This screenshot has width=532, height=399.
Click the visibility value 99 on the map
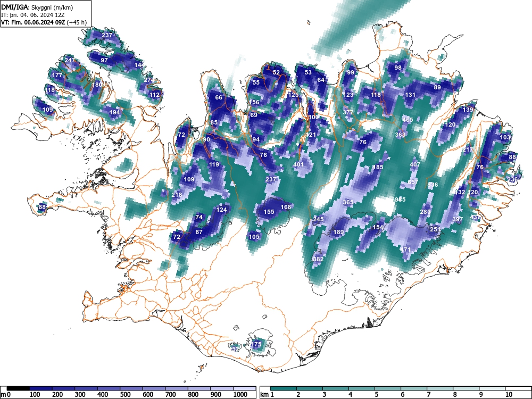coord(351,72)
